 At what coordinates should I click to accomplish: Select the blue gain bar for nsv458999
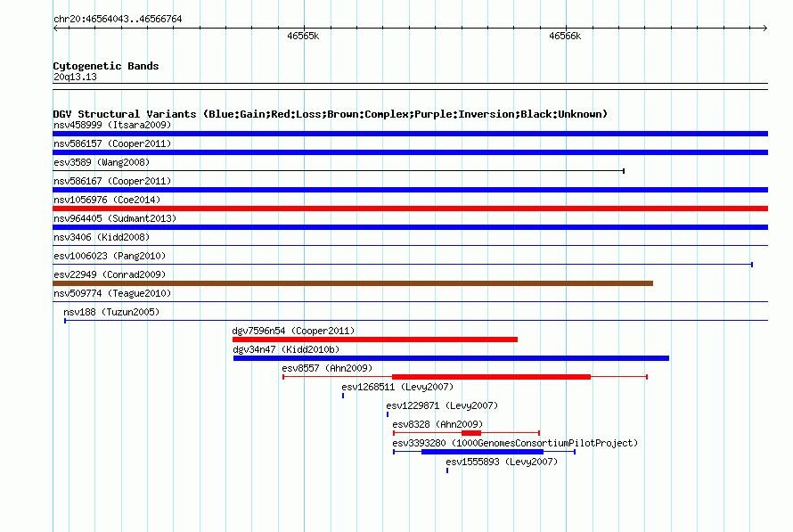pos(410,134)
